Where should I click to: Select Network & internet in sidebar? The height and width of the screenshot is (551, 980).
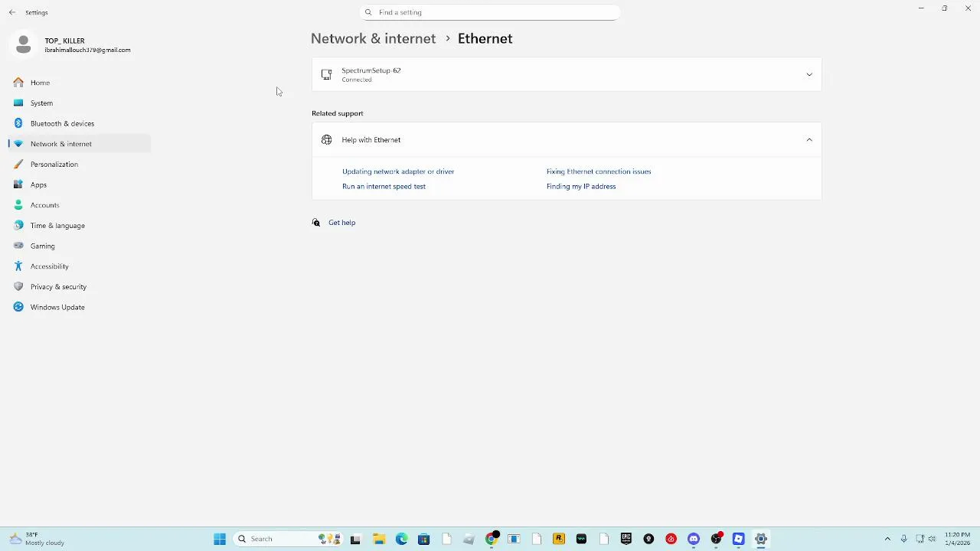(x=80, y=144)
